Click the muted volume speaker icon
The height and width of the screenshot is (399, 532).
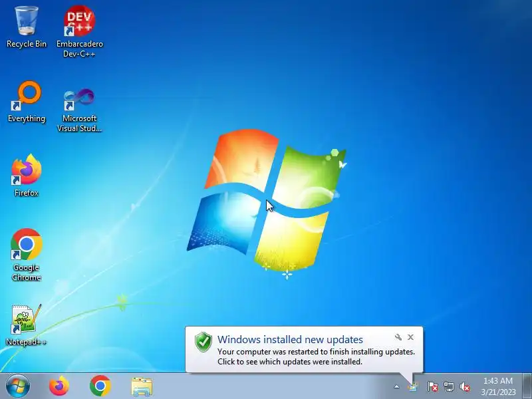[465, 386]
